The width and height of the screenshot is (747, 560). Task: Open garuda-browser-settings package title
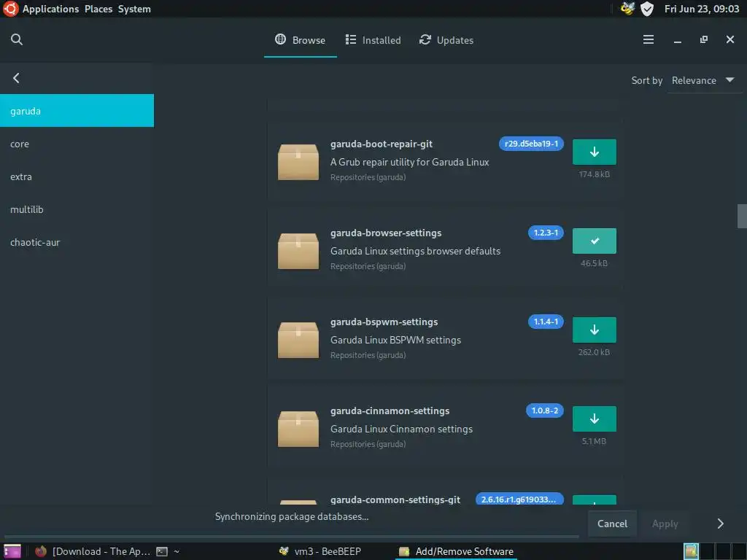(386, 233)
